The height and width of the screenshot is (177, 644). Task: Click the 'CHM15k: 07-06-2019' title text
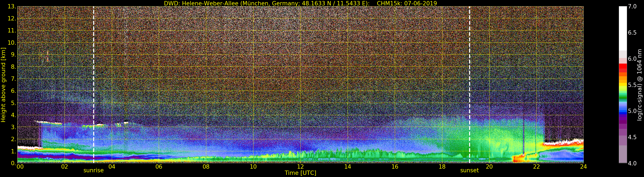coord(407,3)
